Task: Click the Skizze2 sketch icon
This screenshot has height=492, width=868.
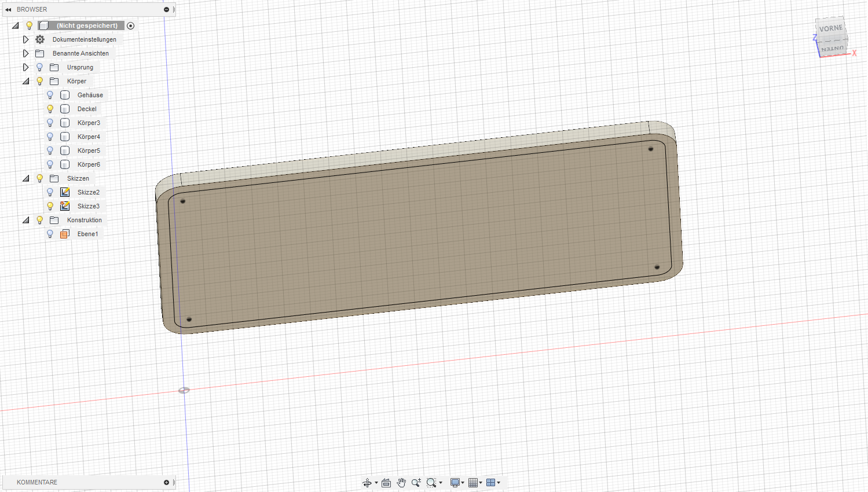Action: [65, 192]
